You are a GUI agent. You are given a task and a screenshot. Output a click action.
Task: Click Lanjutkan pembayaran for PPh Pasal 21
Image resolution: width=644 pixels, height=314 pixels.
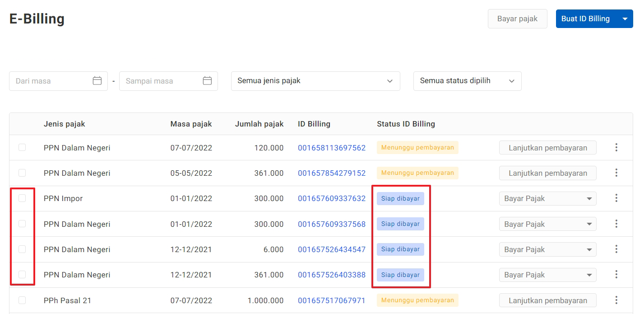[547, 300]
